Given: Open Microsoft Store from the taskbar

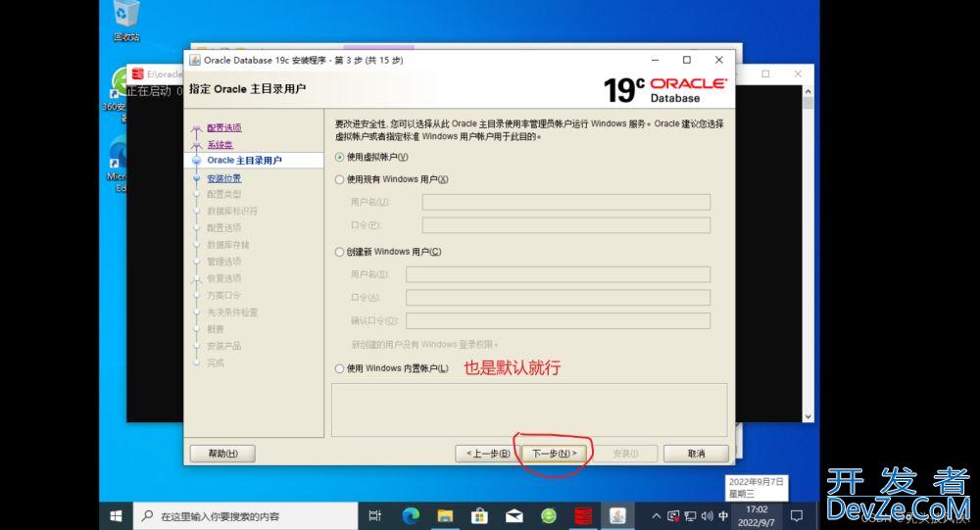Looking at the screenshot, I should [x=479, y=516].
